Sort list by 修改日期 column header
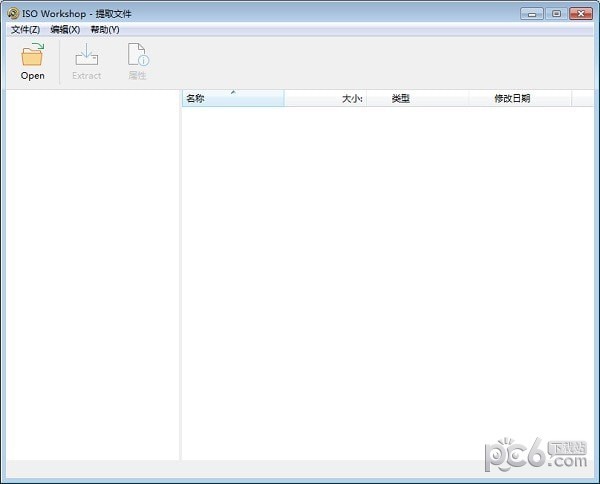600x484 pixels. tap(520, 98)
